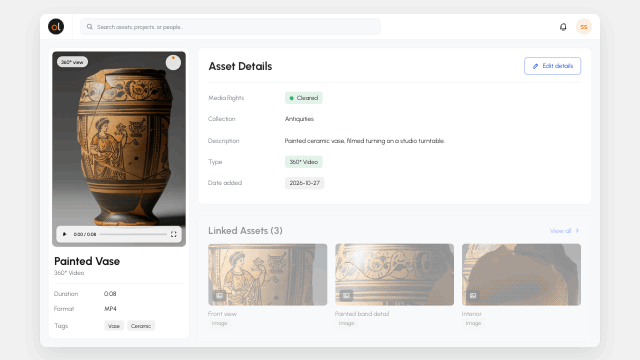Image resolution: width=640 pixels, height=360 pixels.
Task: Click the Front view caption
Action: point(222,314)
